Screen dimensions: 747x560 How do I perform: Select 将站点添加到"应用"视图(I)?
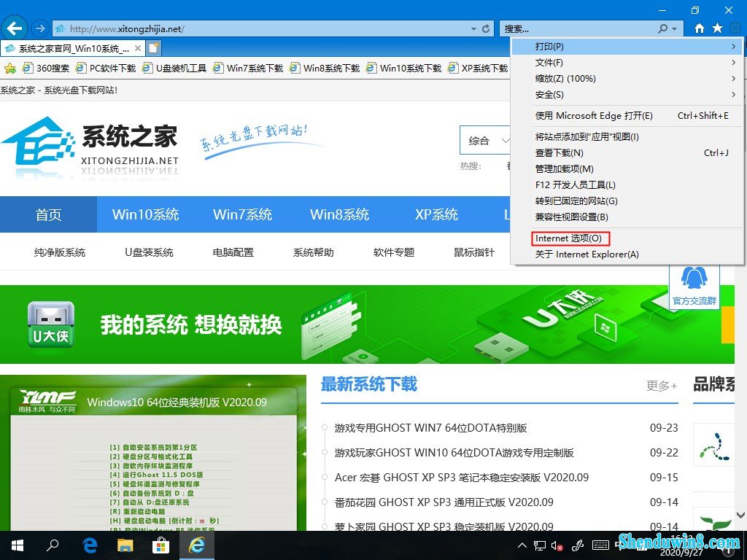[x=627, y=136]
